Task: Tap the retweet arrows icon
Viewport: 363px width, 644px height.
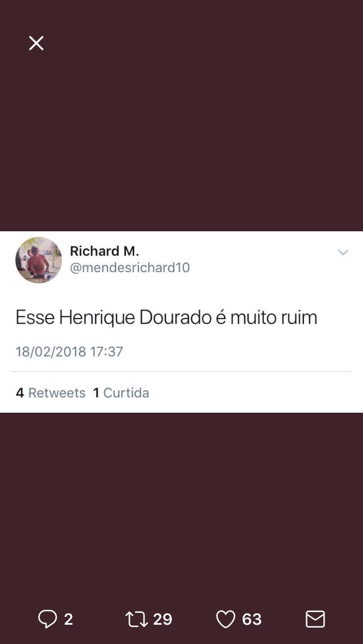Action: coord(137,619)
